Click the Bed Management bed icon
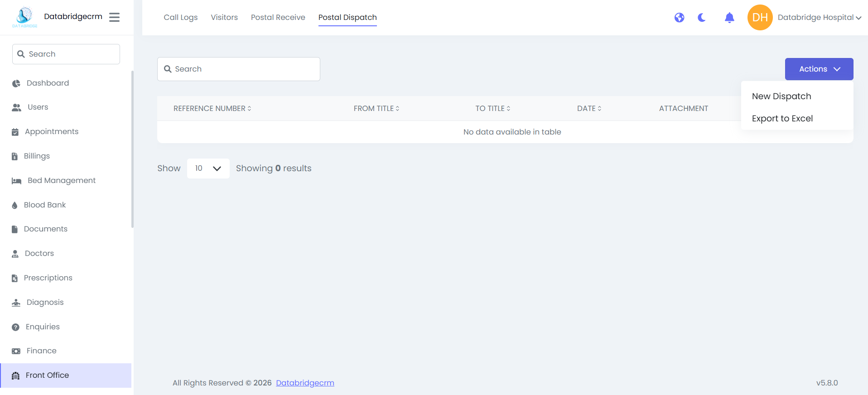The height and width of the screenshot is (395, 868). click(x=16, y=181)
